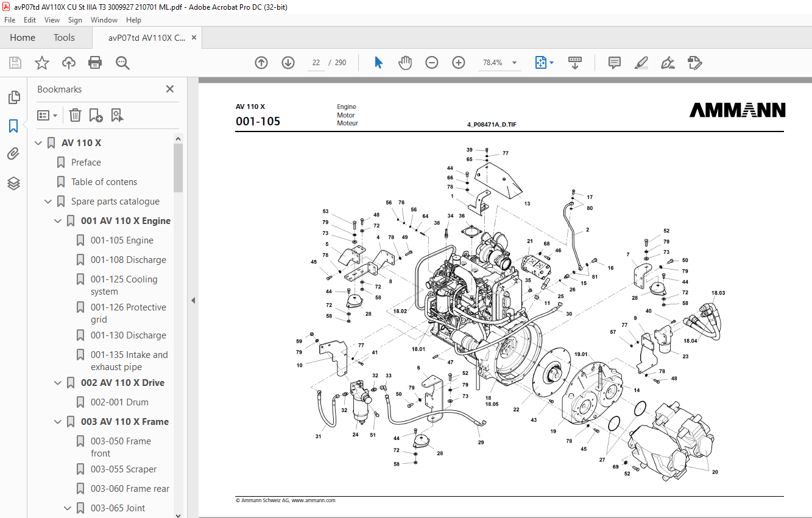Open the 003-060 Frame rear bookmark
The height and width of the screenshot is (518, 812).
pyautogui.click(x=130, y=489)
